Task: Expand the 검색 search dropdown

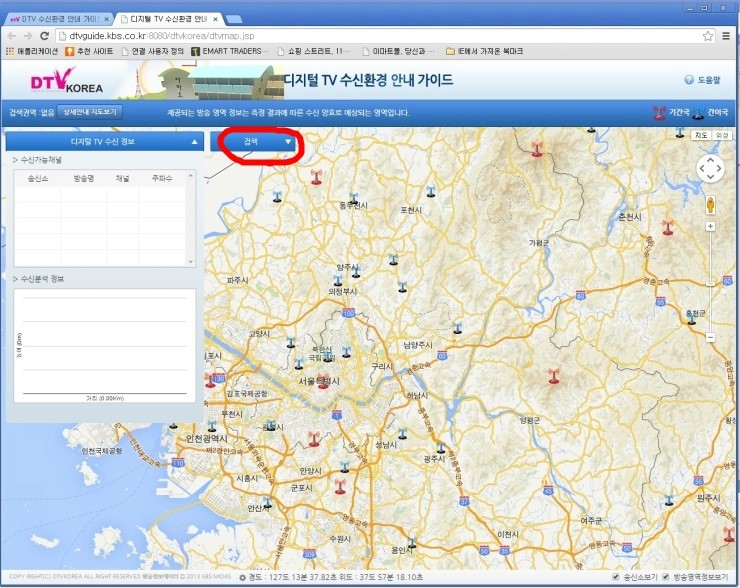Action: (x=288, y=142)
